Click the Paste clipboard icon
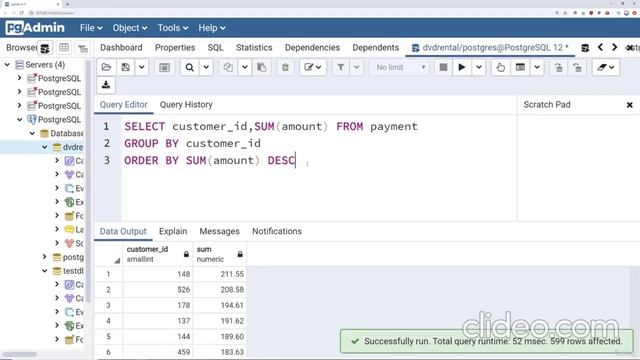Screen dimensions: 640x360 point(262,67)
